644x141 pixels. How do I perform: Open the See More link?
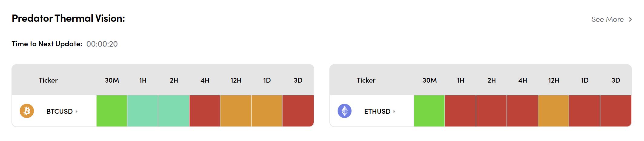(x=607, y=19)
